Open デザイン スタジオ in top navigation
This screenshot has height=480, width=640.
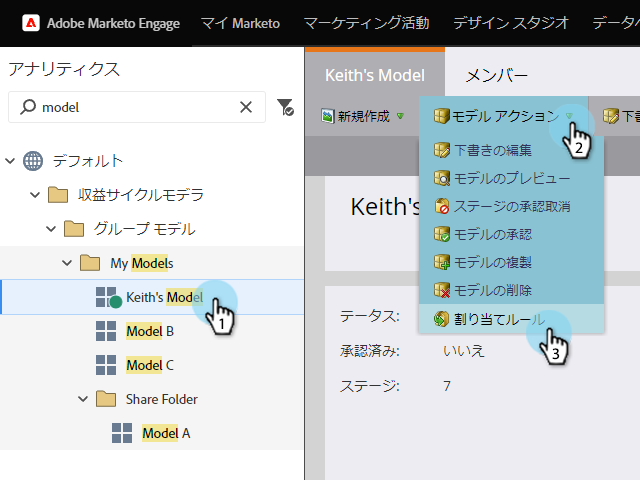coord(511,23)
